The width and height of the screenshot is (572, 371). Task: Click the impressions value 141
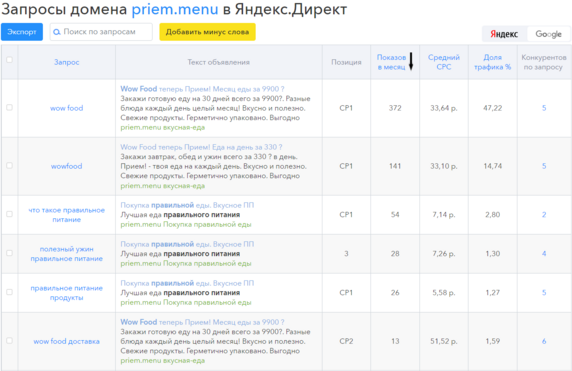(x=395, y=166)
